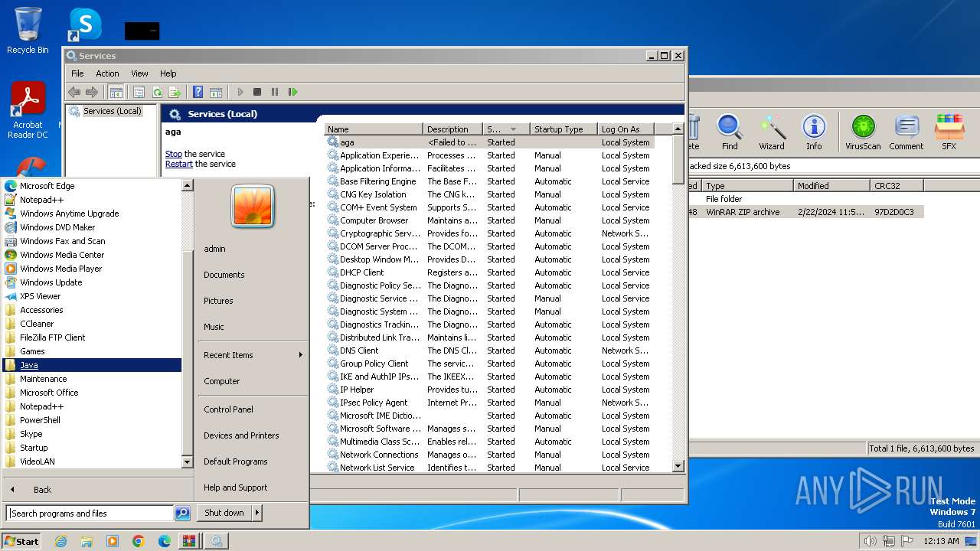The image size is (980, 551).
Task: Click the VirusScan icon in WinRAR
Action: point(863,132)
